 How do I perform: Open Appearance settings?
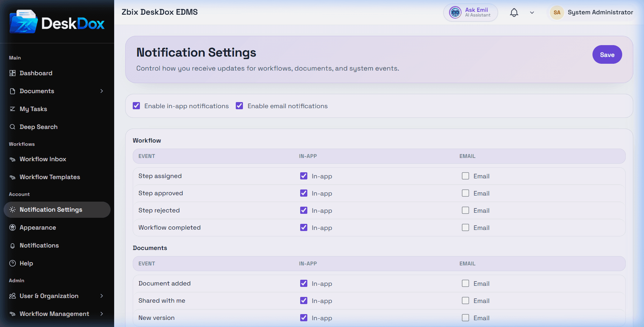pos(57,227)
